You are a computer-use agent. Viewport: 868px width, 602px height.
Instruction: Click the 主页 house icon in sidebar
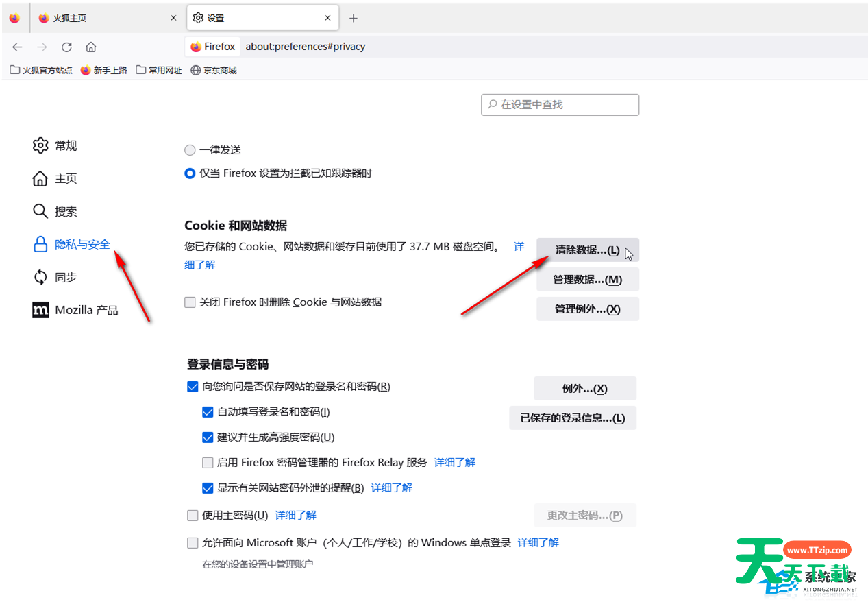click(40, 178)
